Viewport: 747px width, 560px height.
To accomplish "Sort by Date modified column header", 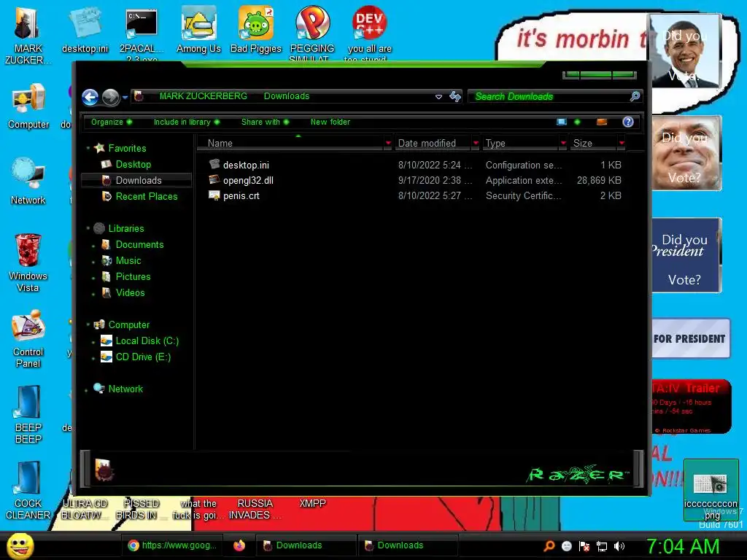I will coord(433,144).
